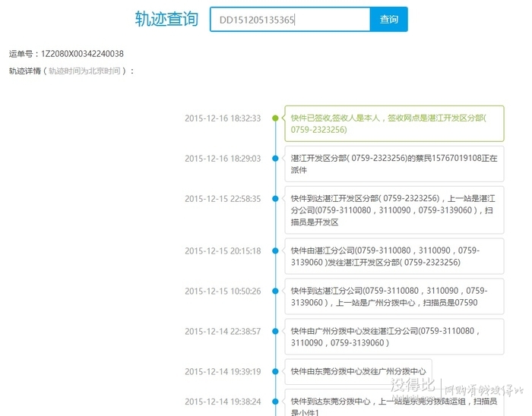This screenshot has width=532, height=416.
Task: Open the 快件到达湛江开发区分部 status box
Action: click(394, 210)
